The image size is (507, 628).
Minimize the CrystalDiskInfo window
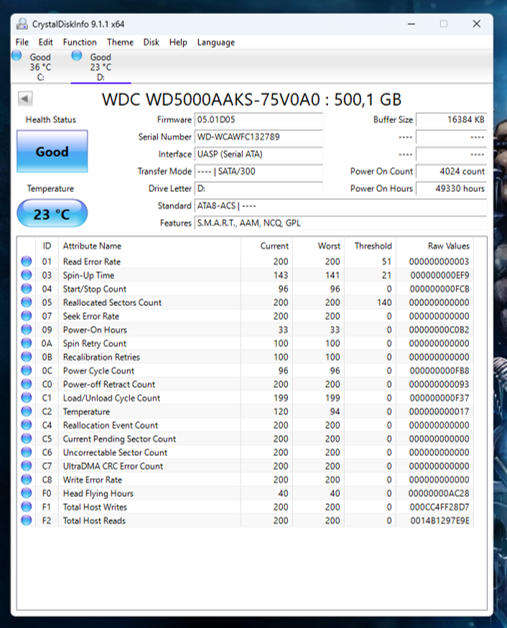[x=411, y=24]
